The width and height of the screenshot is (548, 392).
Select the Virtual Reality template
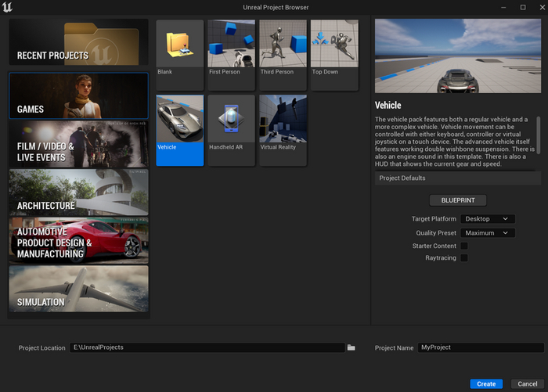click(x=283, y=125)
